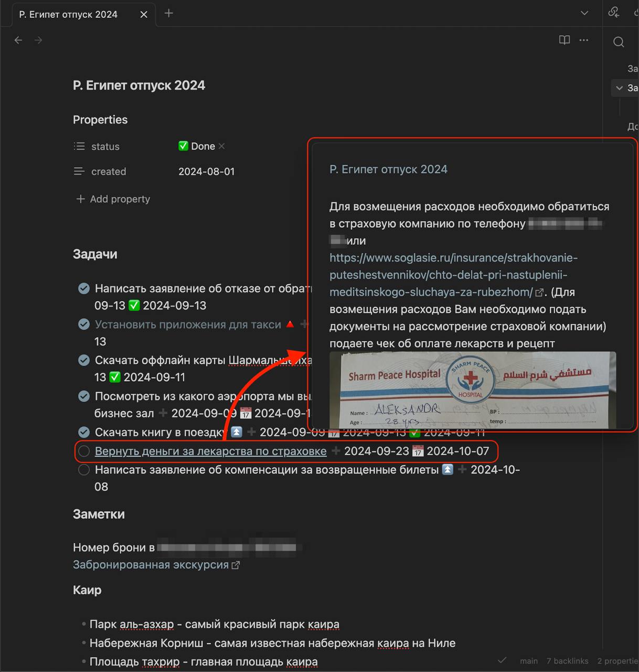Collapse the expanded right sidebar section chevron
639x672 pixels.
pos(620,88)
